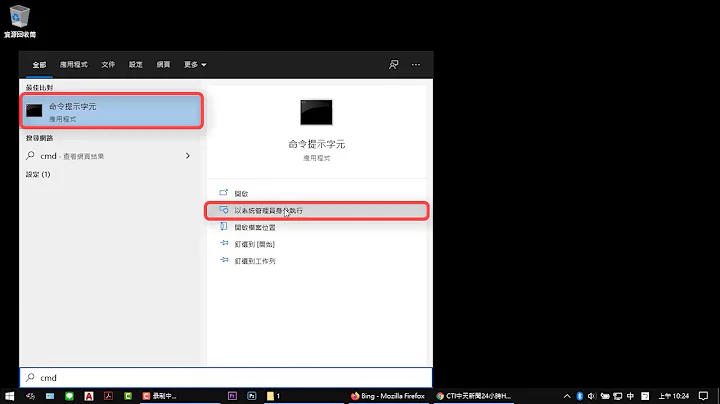This screenshot has height=404, width=720.
Task: Switch to the 文件 (Documents) search tab
Action: pos(108,65)
